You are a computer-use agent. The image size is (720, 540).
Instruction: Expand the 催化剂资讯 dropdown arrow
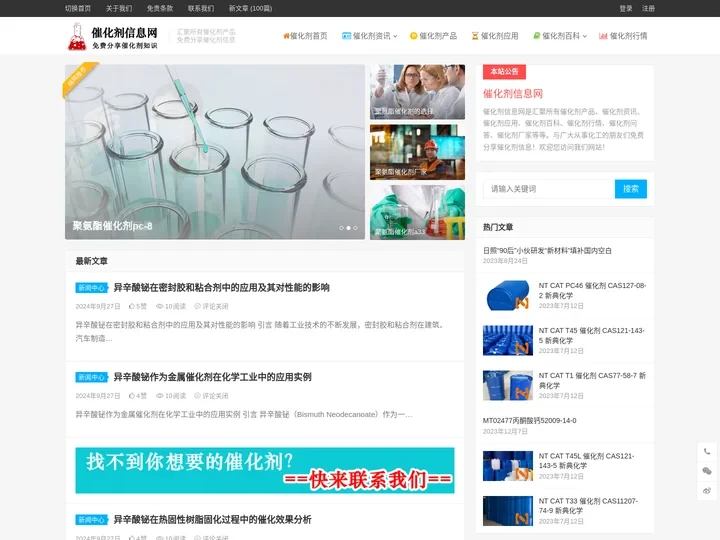click(x=395, y=36)
